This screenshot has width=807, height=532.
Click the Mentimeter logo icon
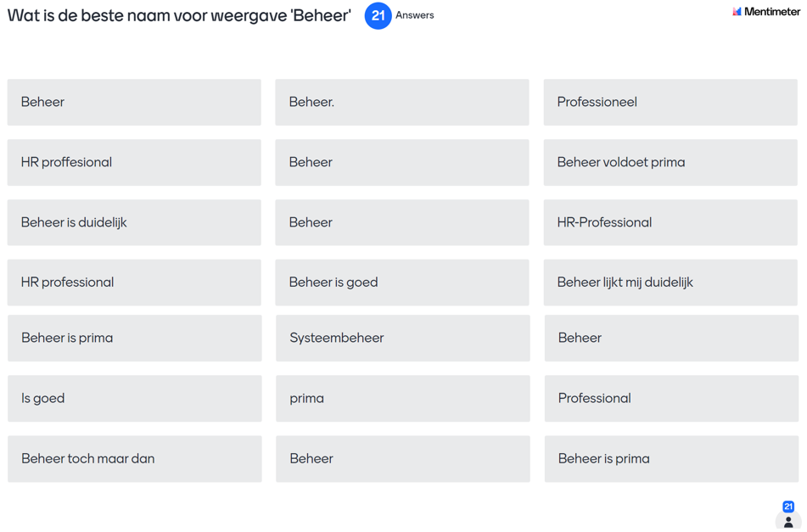tap(737, 12)
